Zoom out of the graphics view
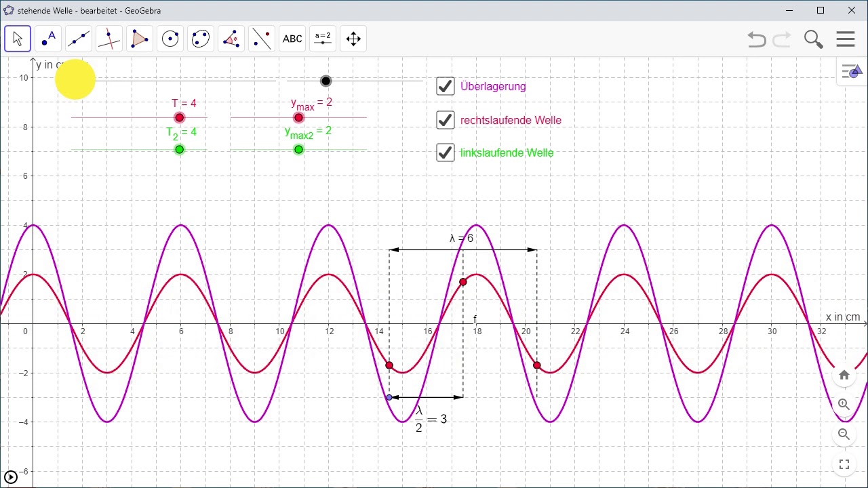The height and width of the screenshot is (488, 868). (x=844, y=434)
